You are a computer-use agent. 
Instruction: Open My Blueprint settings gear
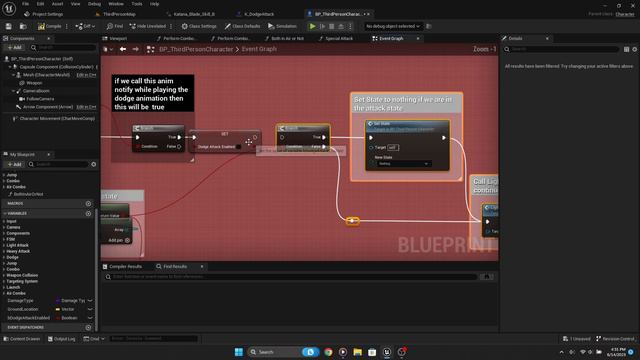point(93,164)
